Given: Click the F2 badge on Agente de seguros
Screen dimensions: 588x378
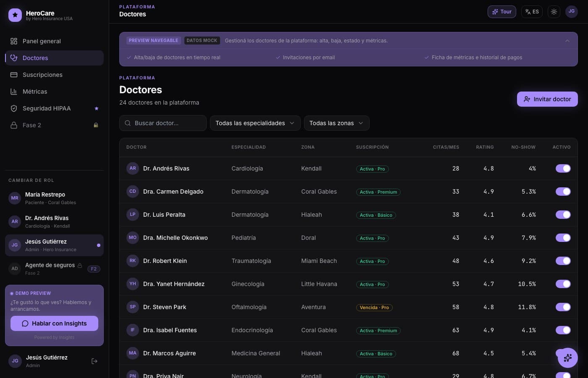Looking at the screenshot, I should click(94, 269).
